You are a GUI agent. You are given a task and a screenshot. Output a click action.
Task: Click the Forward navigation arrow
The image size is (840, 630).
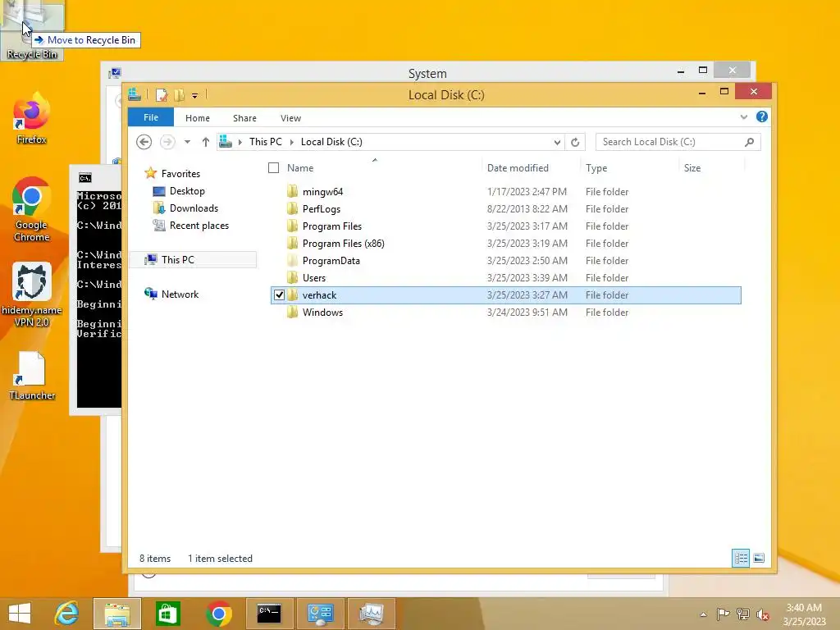click(x=167, y=142)
